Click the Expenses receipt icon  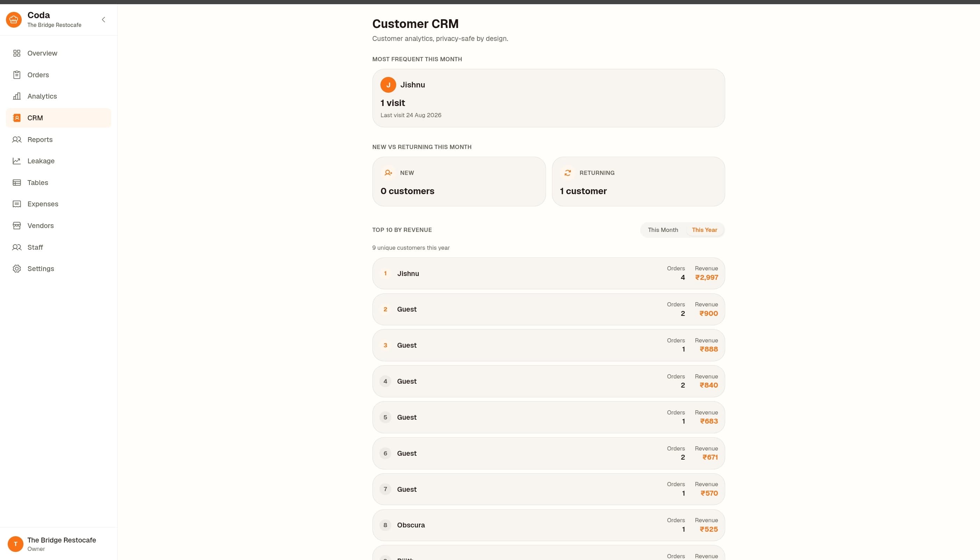coord(16,204)
